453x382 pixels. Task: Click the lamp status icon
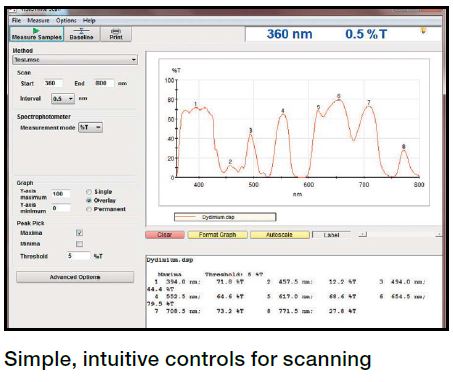click(x=423, y=31)
